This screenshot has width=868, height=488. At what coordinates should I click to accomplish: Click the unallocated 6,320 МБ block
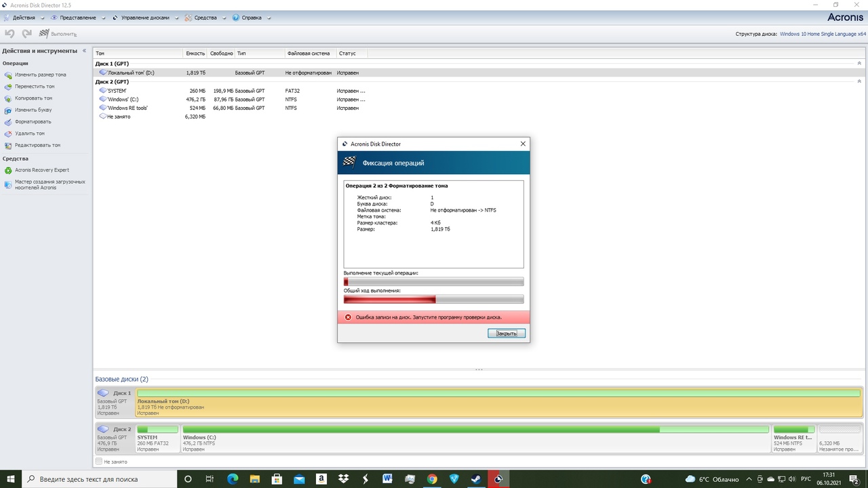[x=839, y=439]
